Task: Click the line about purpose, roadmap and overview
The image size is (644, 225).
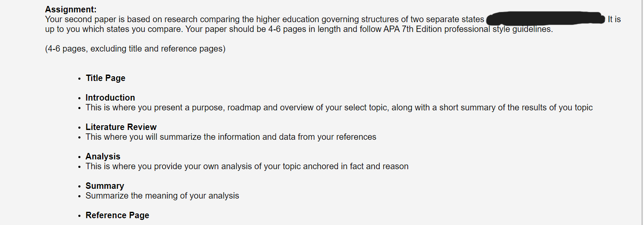Action: click(339, 107)
